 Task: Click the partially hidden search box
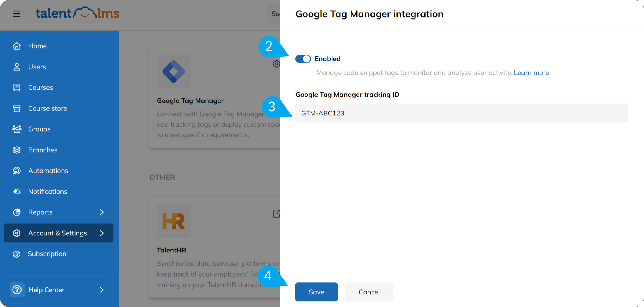274,14
